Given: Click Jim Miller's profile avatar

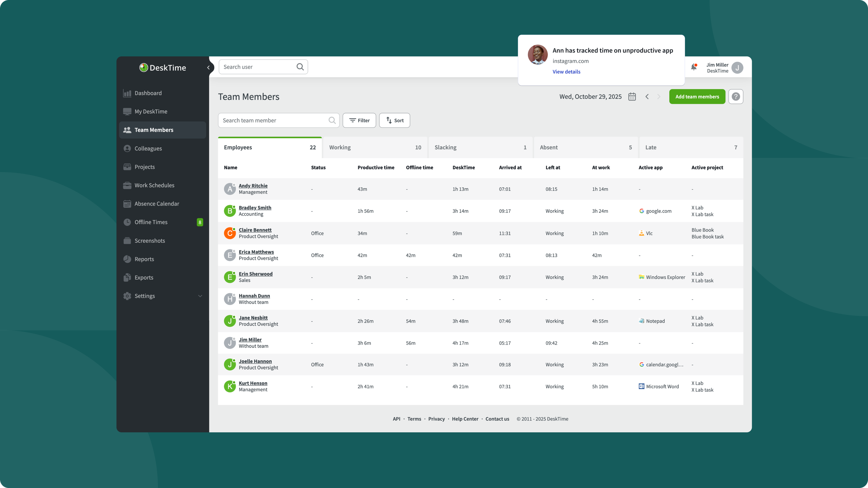Looking at the screenshot, I should (737, 68).
